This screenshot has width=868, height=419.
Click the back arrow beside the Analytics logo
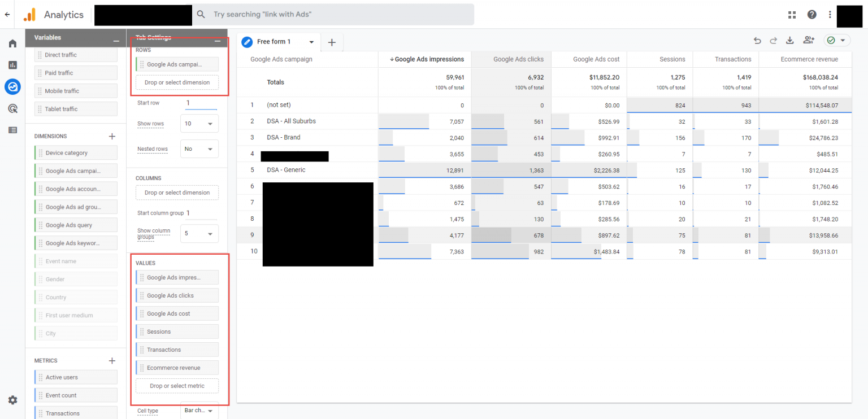pyautogui.click(x=7, y=15)
